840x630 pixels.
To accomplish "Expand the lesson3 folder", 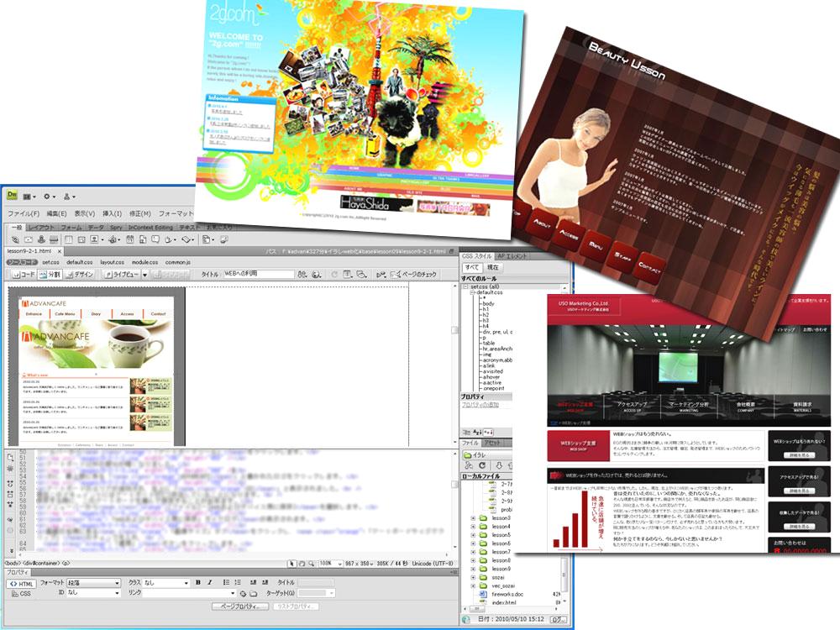I will click(x=473, y=518).
